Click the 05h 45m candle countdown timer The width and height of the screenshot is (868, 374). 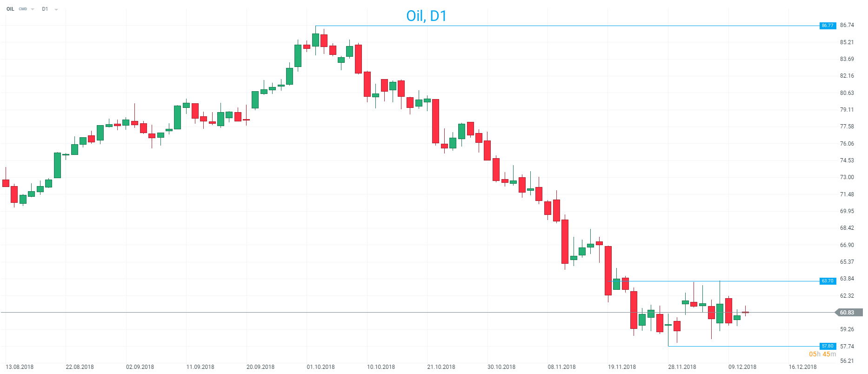coord(822,354)
